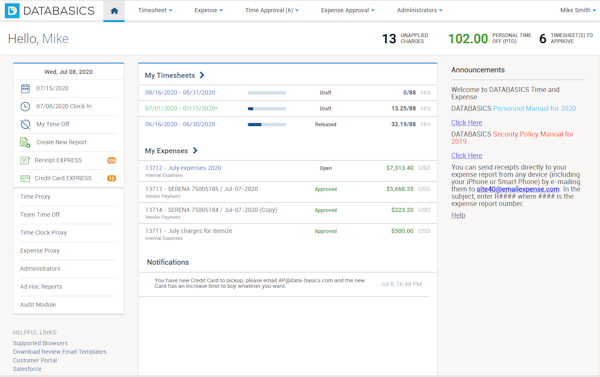Viewport: 600px width, 377px height.
Task: Click the My Time Off label
Action: click(x=53, y=124)
